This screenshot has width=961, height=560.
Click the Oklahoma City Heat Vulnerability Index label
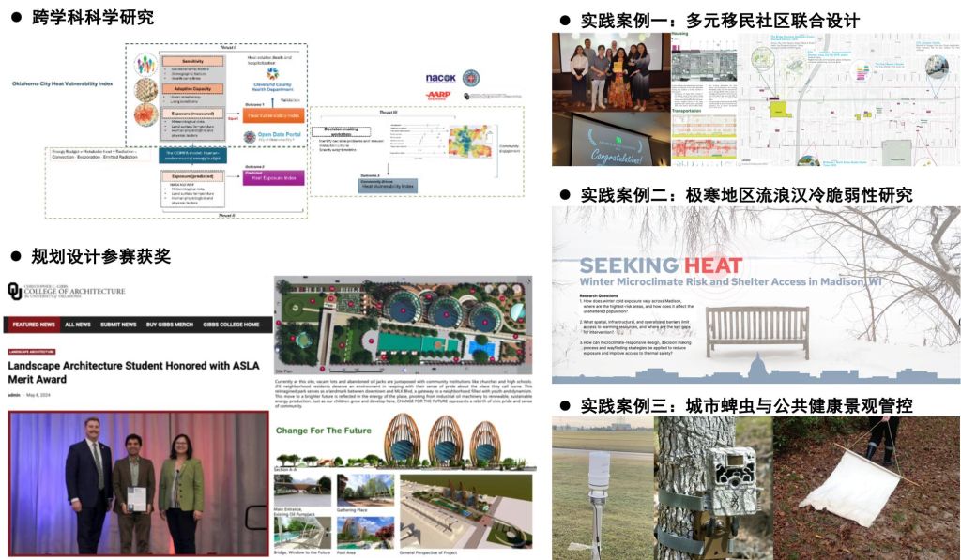click(63, 83)
